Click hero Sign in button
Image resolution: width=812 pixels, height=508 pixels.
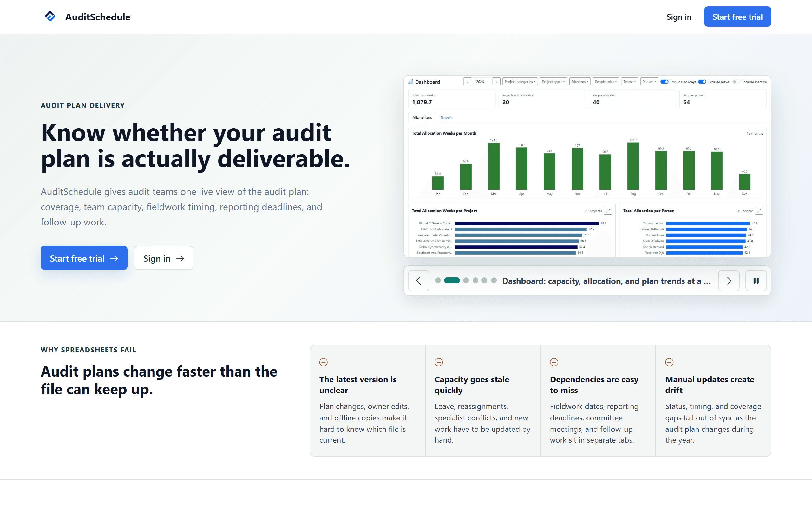point(163,258)
